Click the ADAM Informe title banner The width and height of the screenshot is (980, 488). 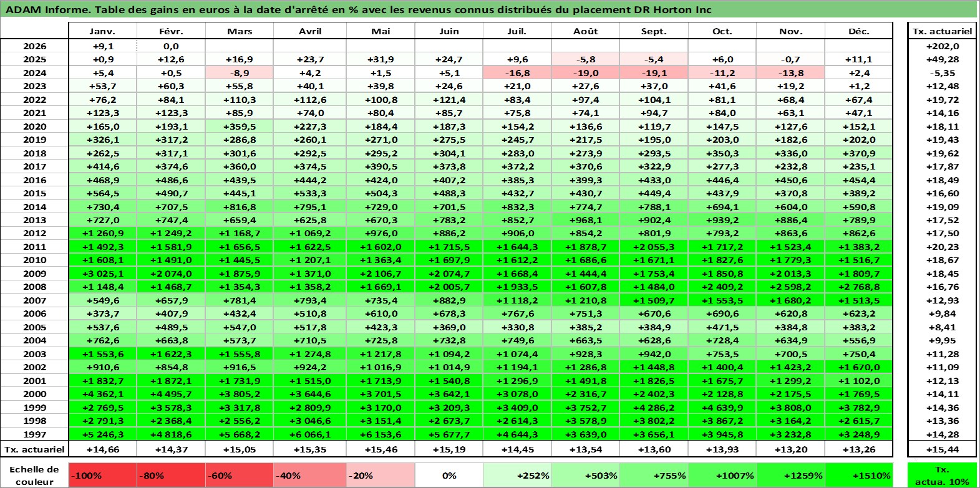(x=489, y=9)
